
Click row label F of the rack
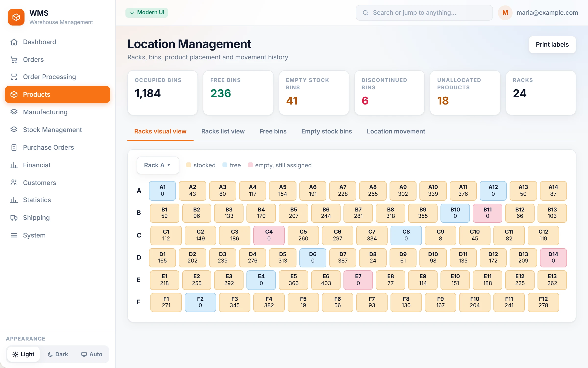click(x=138, y=302)
